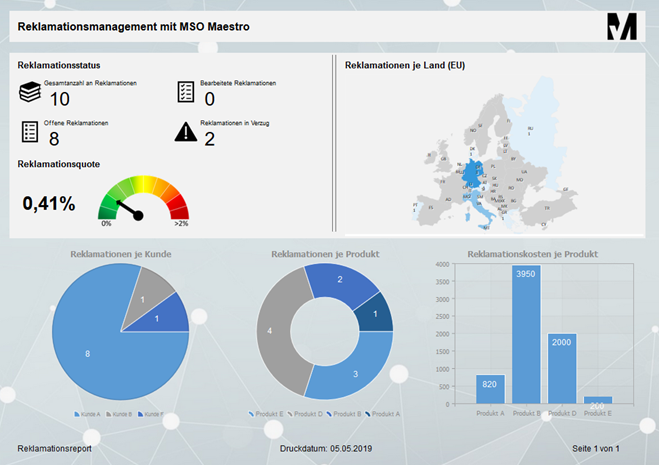Viewport: 659px width, 465px height.
Task: Click the Reklamationen in Verzug label
Action: click(x=235, y=123)
